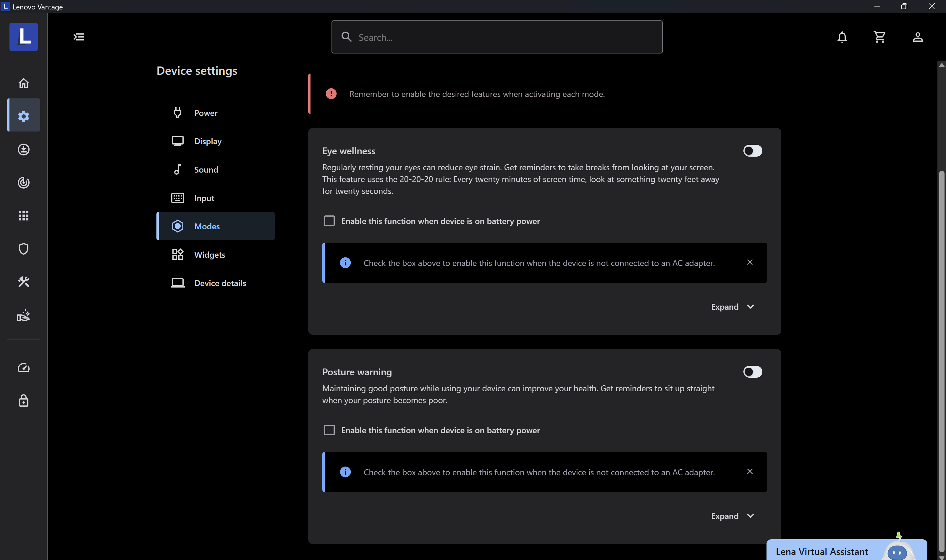Click the shopping cart icon
946x560 pixels.
pos(879,37)
